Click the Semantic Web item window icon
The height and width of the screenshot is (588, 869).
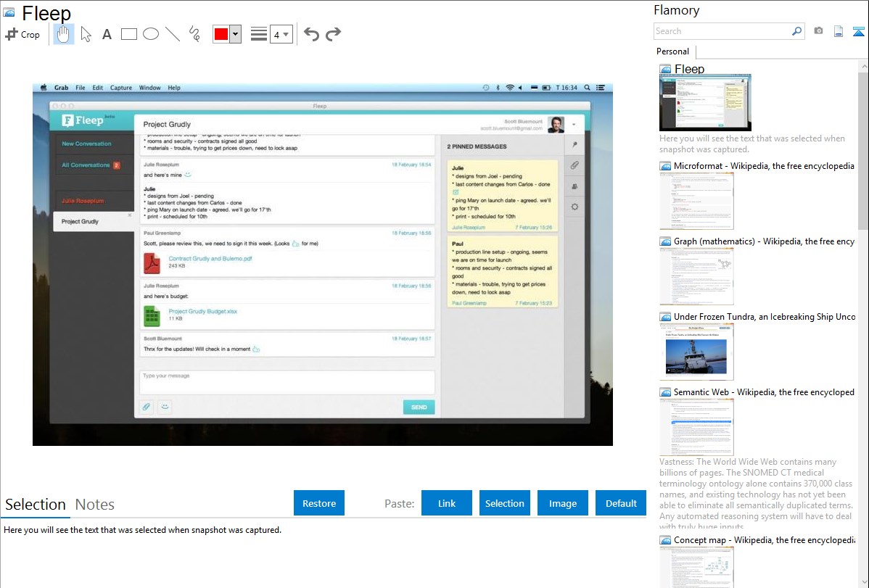point(665,392)
